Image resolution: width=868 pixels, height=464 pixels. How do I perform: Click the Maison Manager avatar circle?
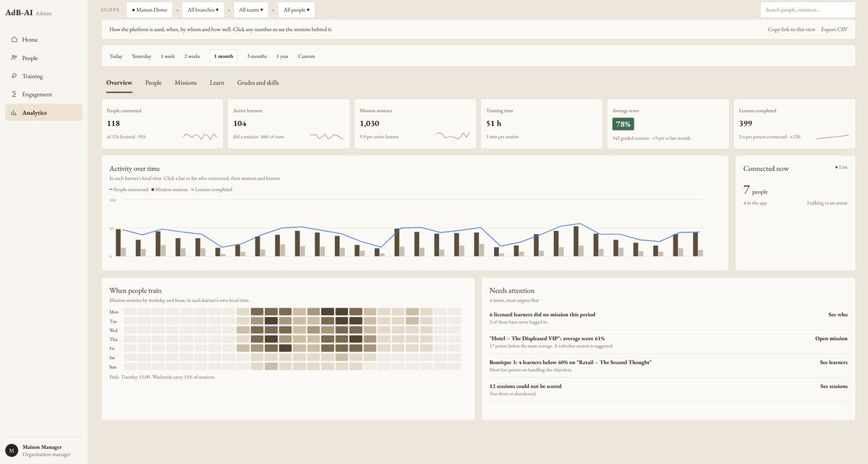(x=12, y=450)
